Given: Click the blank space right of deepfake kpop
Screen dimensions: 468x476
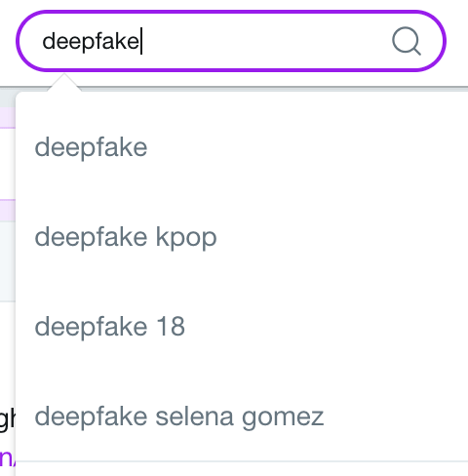Looking at the screenshot, I should [341, 237].
